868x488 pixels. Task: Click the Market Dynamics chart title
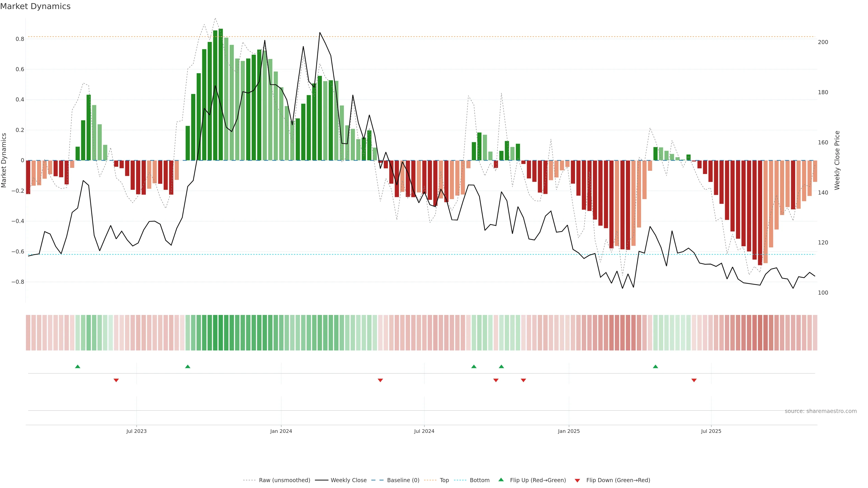[35, 6]
